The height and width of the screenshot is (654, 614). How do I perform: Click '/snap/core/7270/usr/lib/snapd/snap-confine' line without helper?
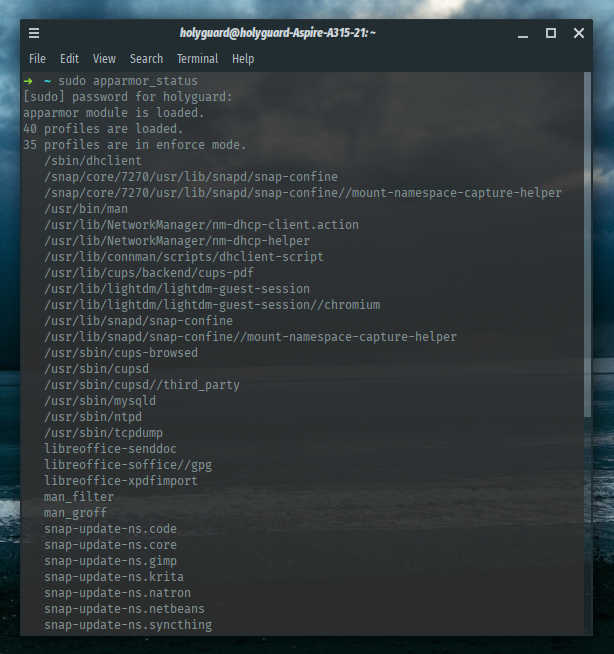pyautogui.click(x=191, y=177)
